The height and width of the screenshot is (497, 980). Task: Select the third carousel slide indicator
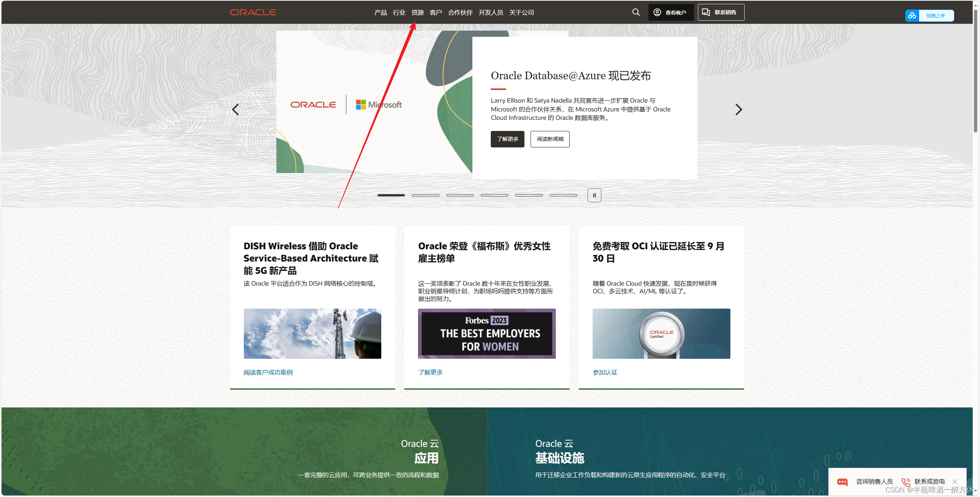[460, 195]
